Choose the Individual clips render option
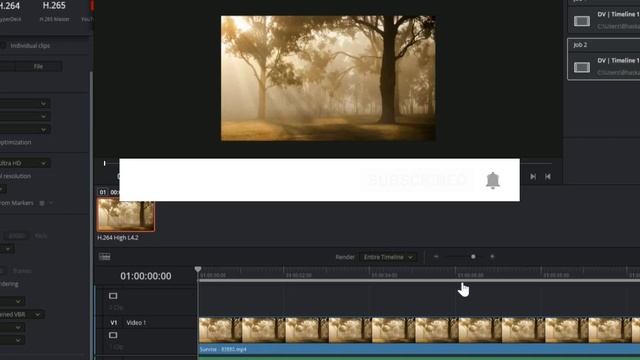 point(30,46)
